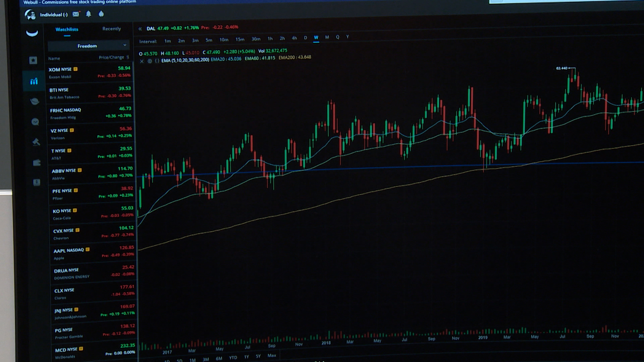Screen dimensions: 644x362
Task: Select BTI Brit Am Tobacco row
Action: click(90, 93)
